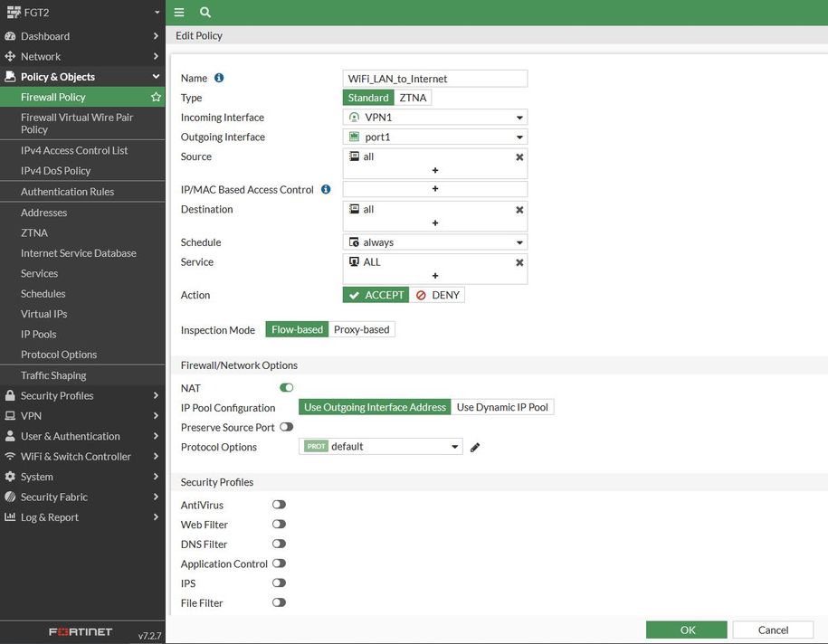Click the hamburger menu icon in the top bar

[179, 12]
